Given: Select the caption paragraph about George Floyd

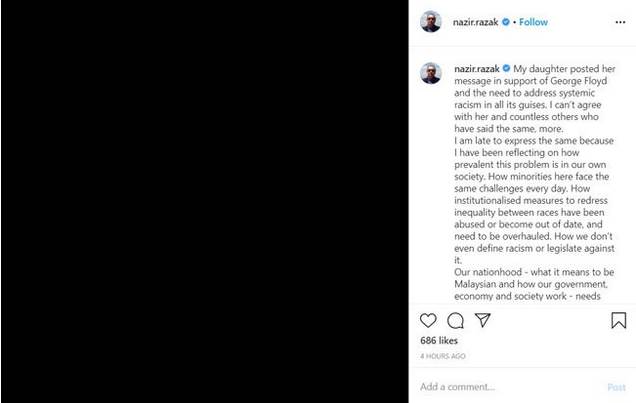Looking at the screenshot, I should pos(535,99).
